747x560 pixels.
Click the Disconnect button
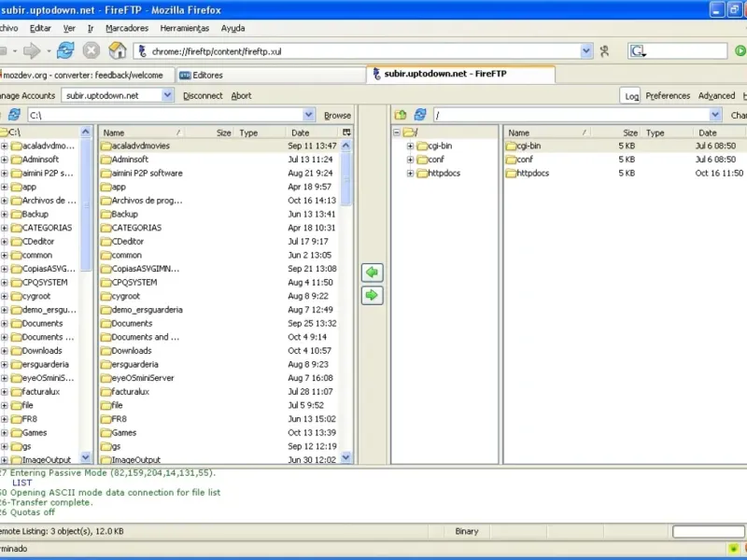click(x=203, y=96)
